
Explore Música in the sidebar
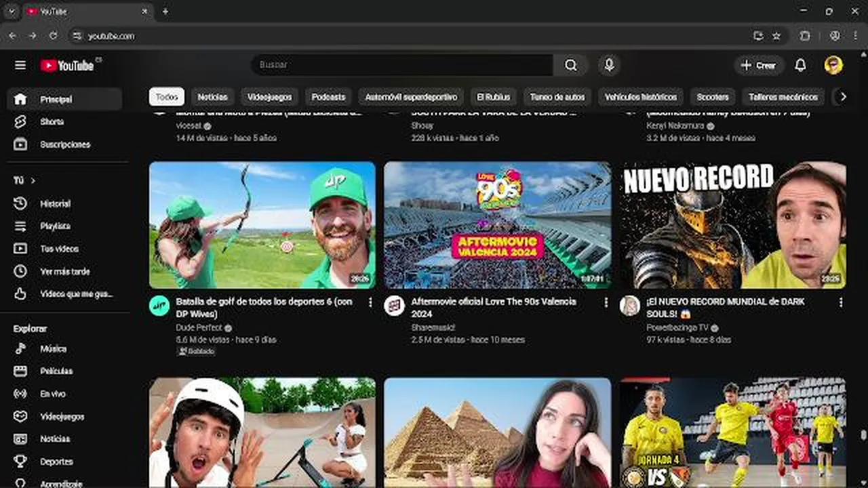tap(64, 348)
